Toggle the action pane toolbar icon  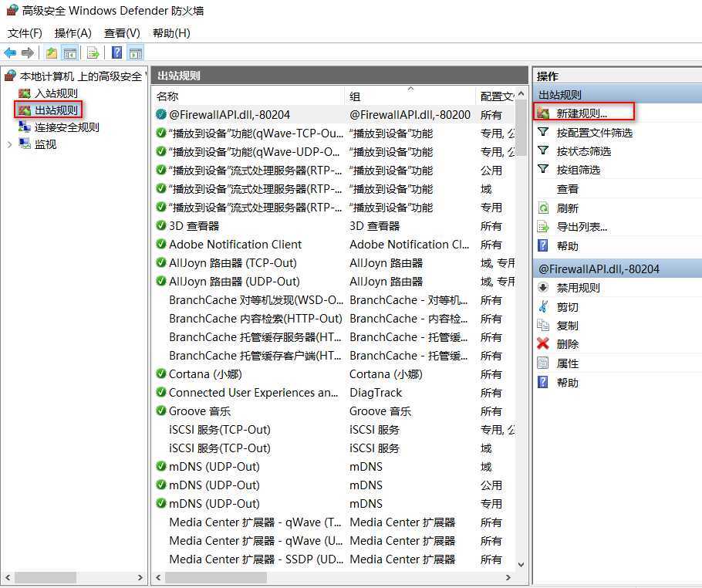click(135, 52)
